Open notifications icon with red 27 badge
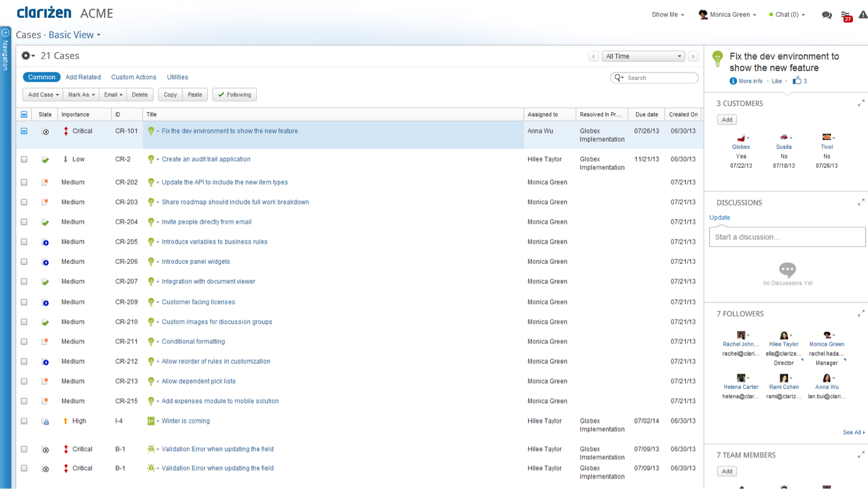868x489 pixels. click(846, 15)
